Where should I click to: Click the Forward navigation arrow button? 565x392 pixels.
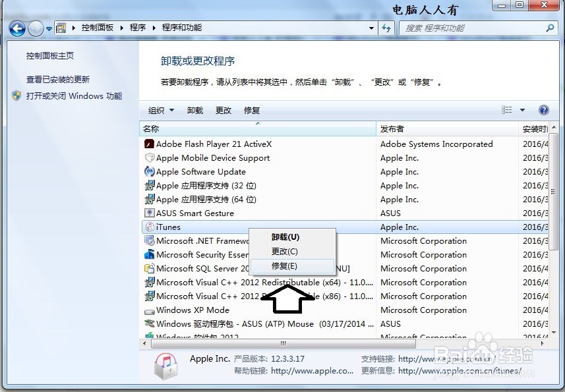point(36,28)
